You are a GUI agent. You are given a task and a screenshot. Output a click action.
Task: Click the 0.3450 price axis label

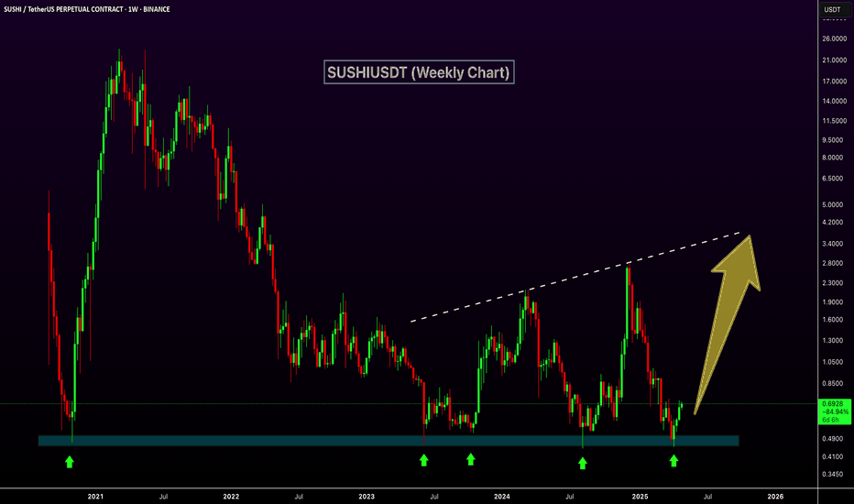[833, 474]
